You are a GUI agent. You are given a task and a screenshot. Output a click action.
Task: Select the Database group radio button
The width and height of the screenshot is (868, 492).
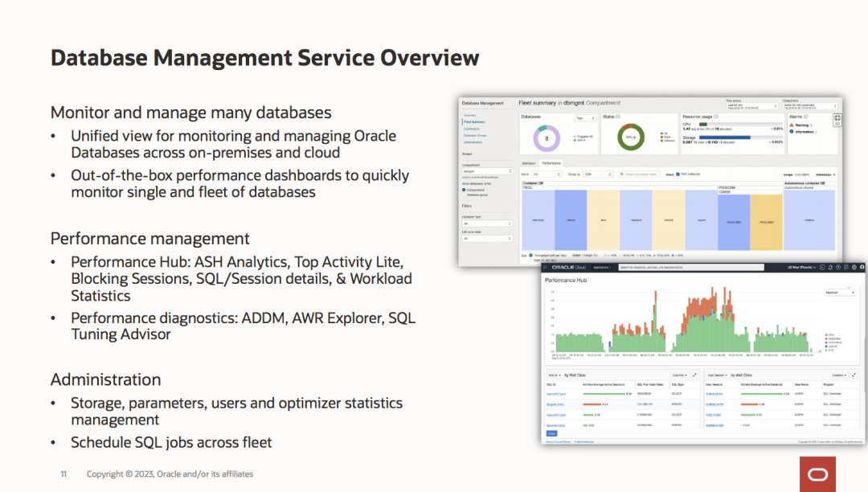(x=464, y=195)
